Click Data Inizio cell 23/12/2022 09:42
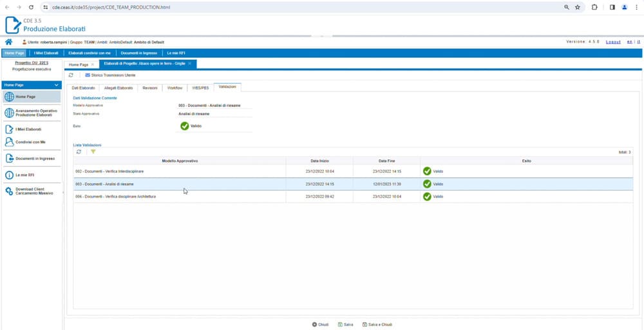 [319, 197]
